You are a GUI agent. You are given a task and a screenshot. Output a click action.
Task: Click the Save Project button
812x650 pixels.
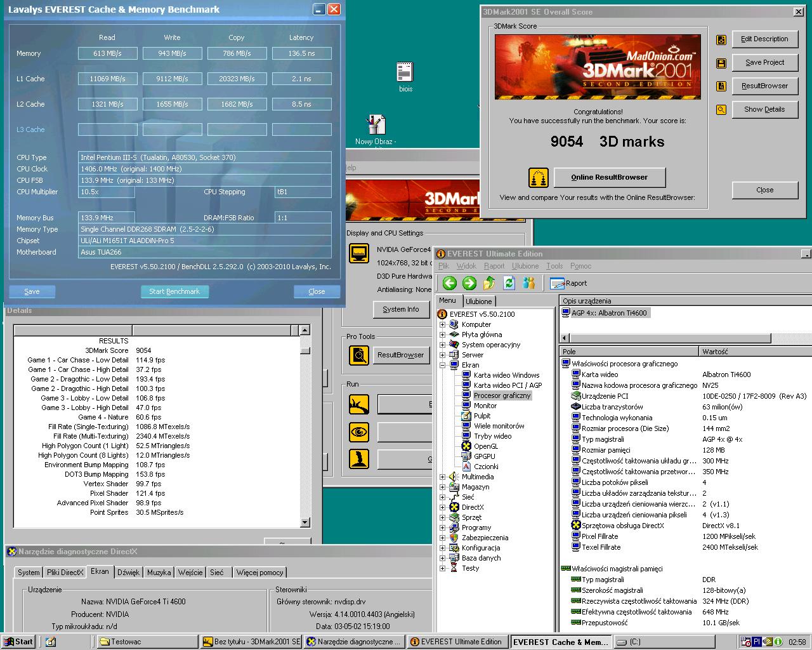[764, 62]
